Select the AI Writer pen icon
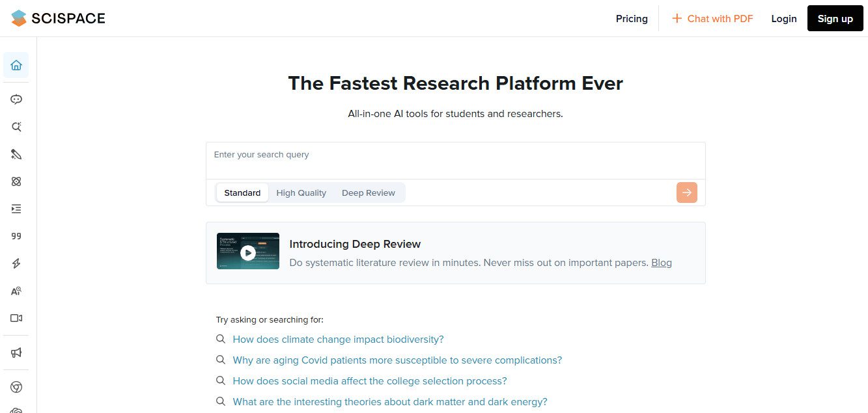The height and width of the screenshot is (413, 868). (16, 154)
